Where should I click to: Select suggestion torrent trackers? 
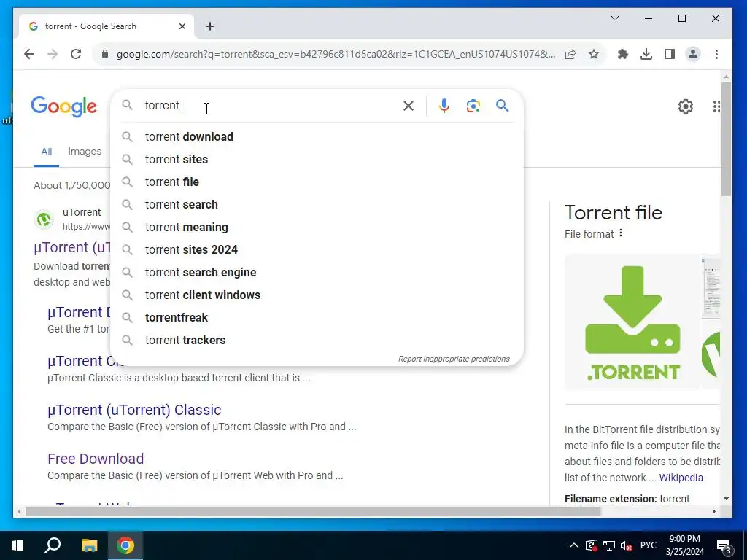pos(317,340)
